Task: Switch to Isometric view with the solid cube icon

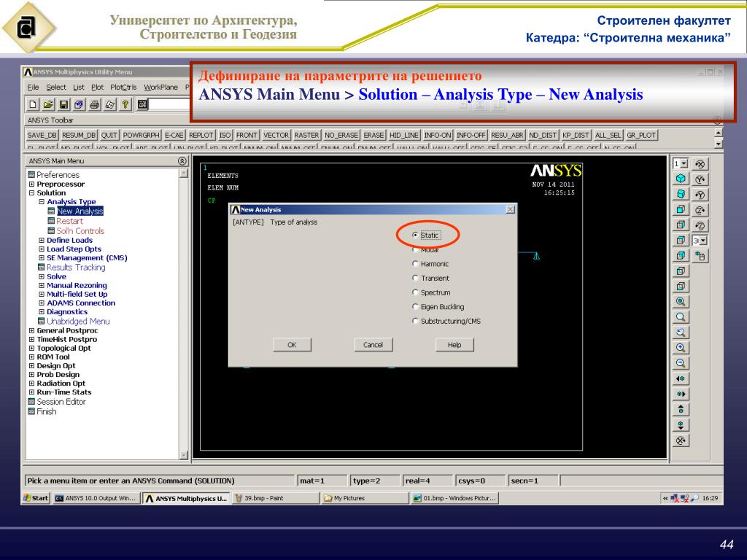Action: (681, 179)
